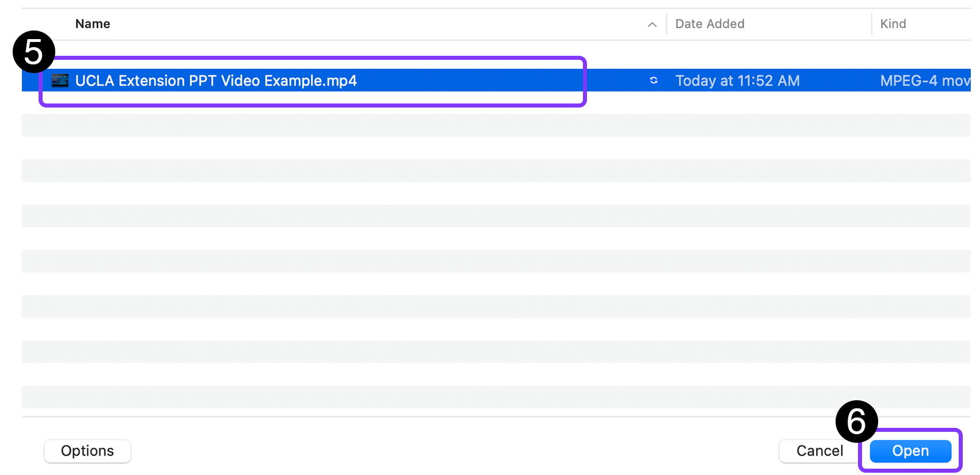980x475 pixels.
Task: Click the Today at 11:52 AM date cell
Action: point(737,81)
